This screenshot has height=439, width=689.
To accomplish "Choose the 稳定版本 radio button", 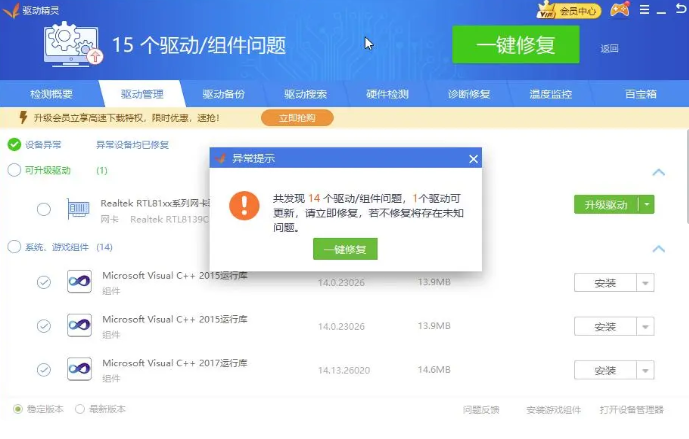I will click(x=18, y=409).
